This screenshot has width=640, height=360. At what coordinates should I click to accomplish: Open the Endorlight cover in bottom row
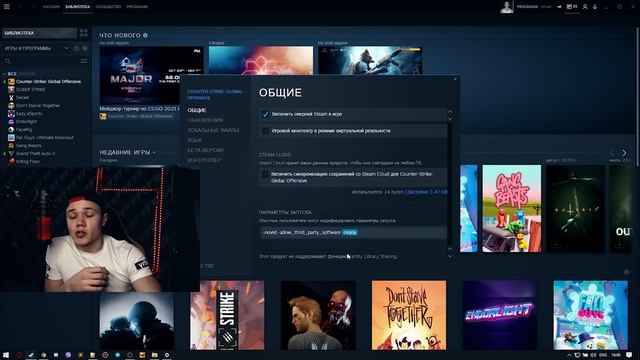(x=500, y=315)
